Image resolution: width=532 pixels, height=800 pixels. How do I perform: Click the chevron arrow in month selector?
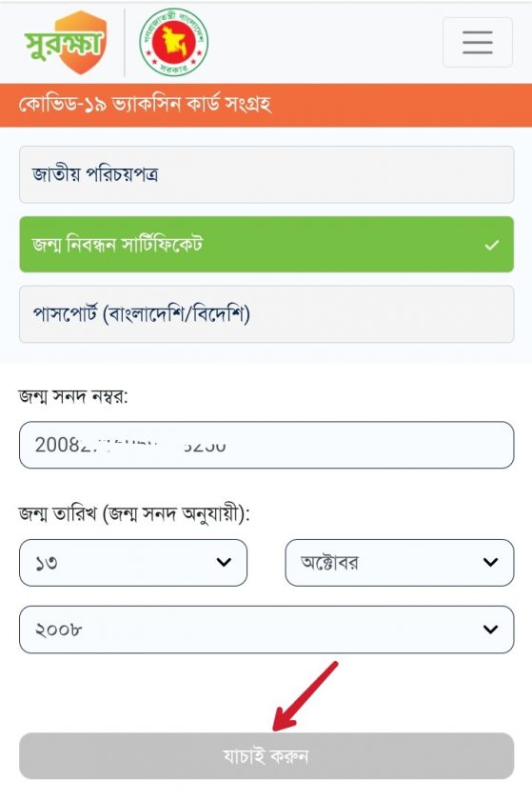tap(491, 562)
